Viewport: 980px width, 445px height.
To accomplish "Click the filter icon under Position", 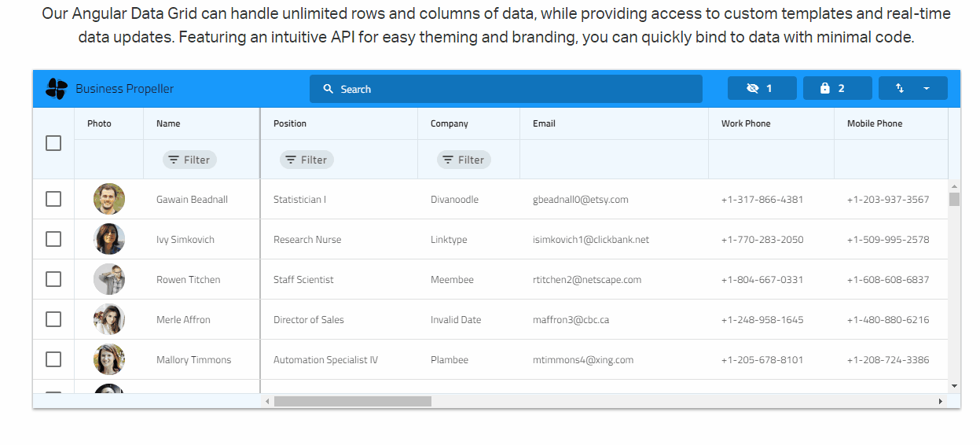I will [291, 160].
